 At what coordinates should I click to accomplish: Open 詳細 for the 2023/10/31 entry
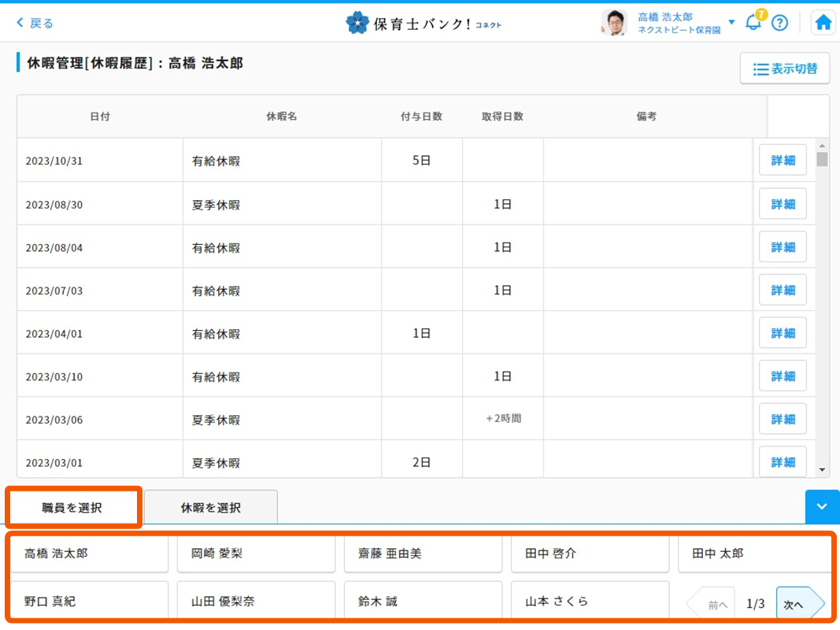(x=783, y=161)
